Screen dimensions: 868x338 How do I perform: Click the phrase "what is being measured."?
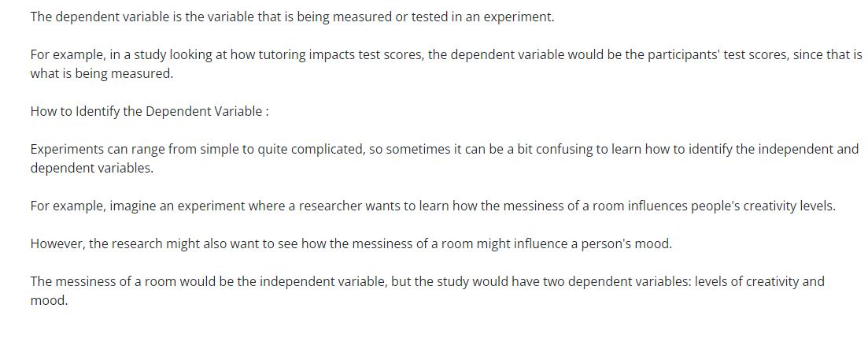(x=101, y=73)
